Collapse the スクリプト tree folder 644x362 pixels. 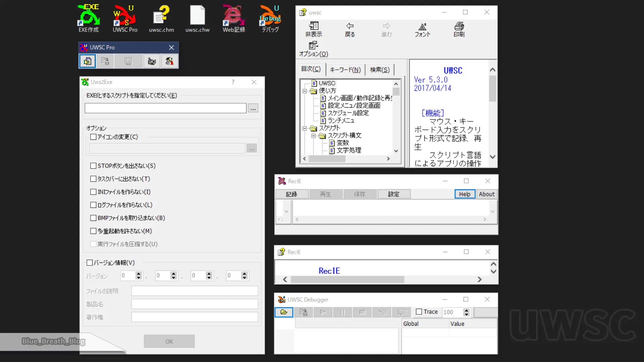(305, 128)
